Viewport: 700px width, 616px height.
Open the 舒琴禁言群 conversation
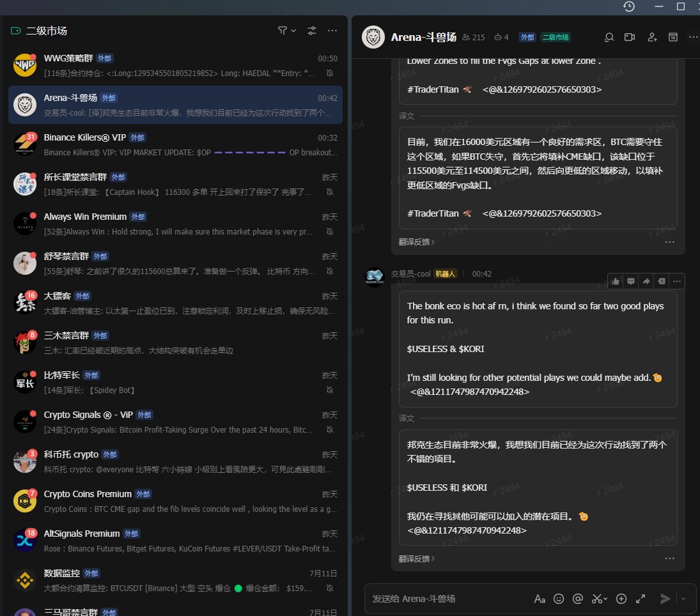[x=175, y=263]
